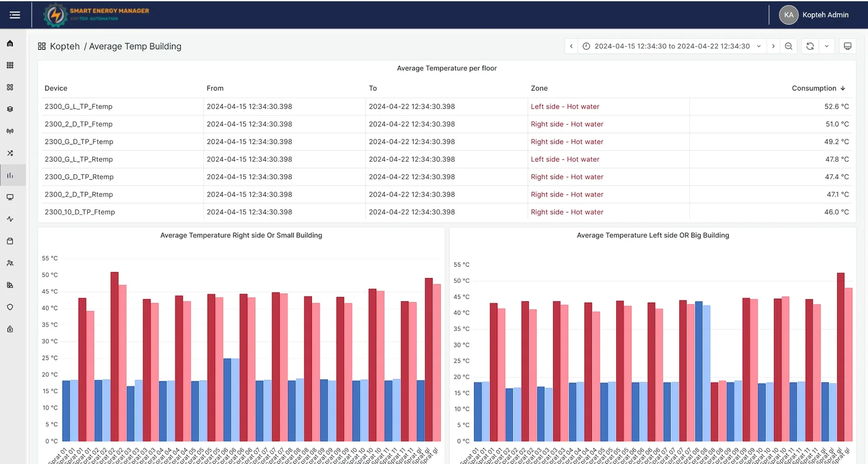Open the calendar sidebar icon
The height and width of the screenshot is (464, 868).
coord(10,241)
